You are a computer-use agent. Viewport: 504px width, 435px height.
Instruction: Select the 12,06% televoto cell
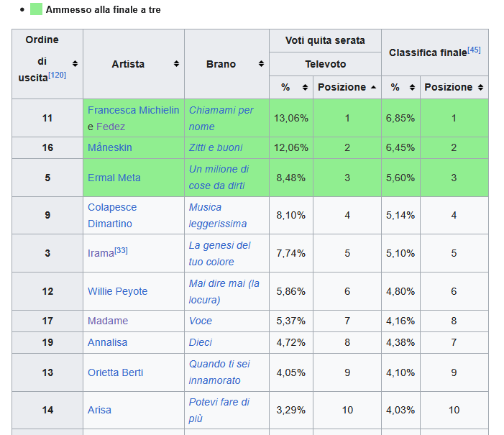[291, 147]
